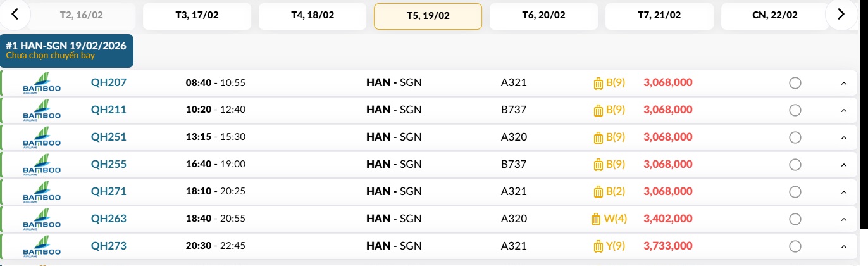The height and width of the screenshot is (266, 868).
Task: Click the luggage icon for flight QH207
Action: 598,83
